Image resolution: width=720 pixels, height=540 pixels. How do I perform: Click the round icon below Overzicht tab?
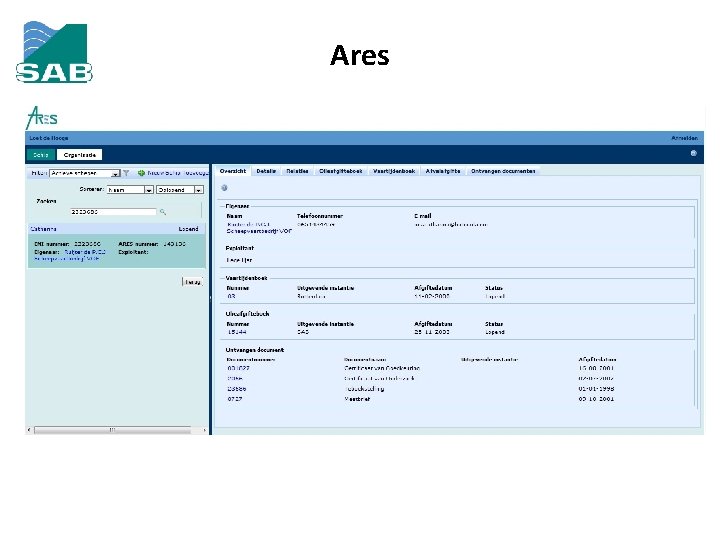pyautogui.click(x=224, y=188)
